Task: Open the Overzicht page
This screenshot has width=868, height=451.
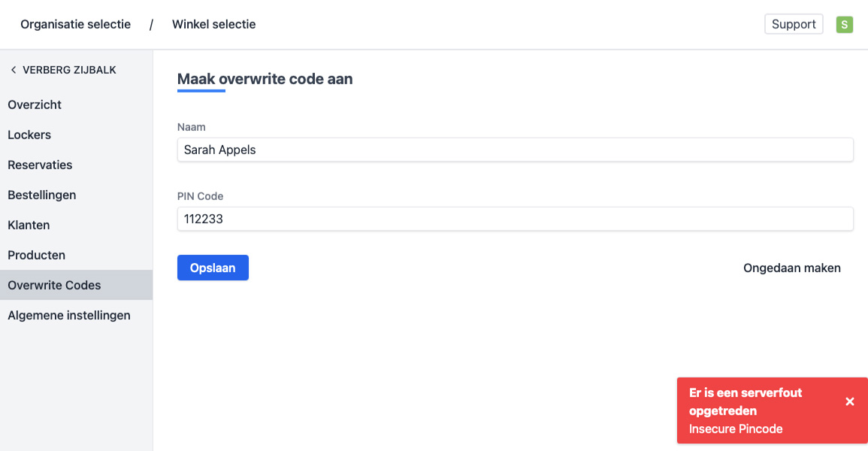Action: [35, 104]
